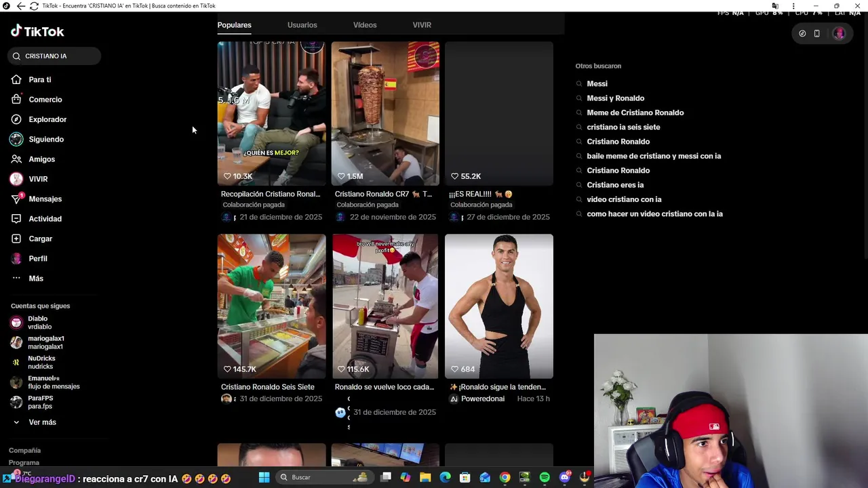Expand followed accounts with Ver más
The height and width of the screenshot is (488, 868).
tap(35, 422)
